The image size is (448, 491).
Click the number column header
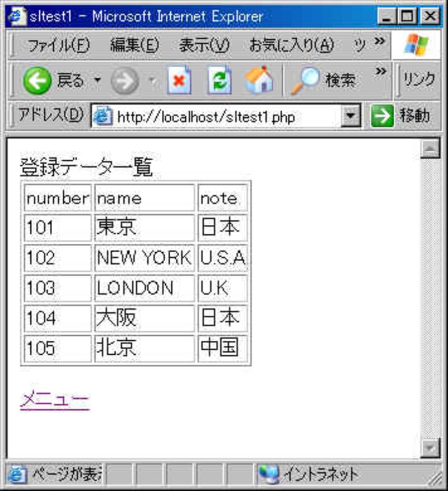pos(58,198)
